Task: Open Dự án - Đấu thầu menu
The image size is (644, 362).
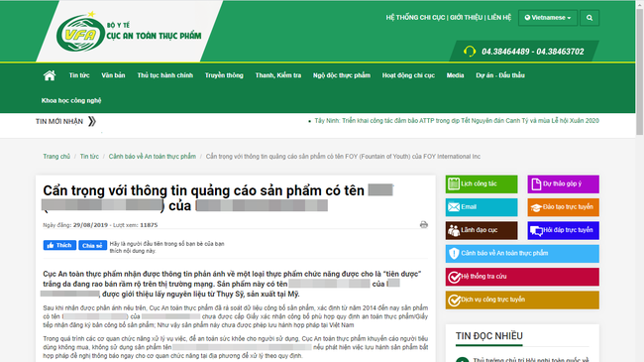Action: 500,75
